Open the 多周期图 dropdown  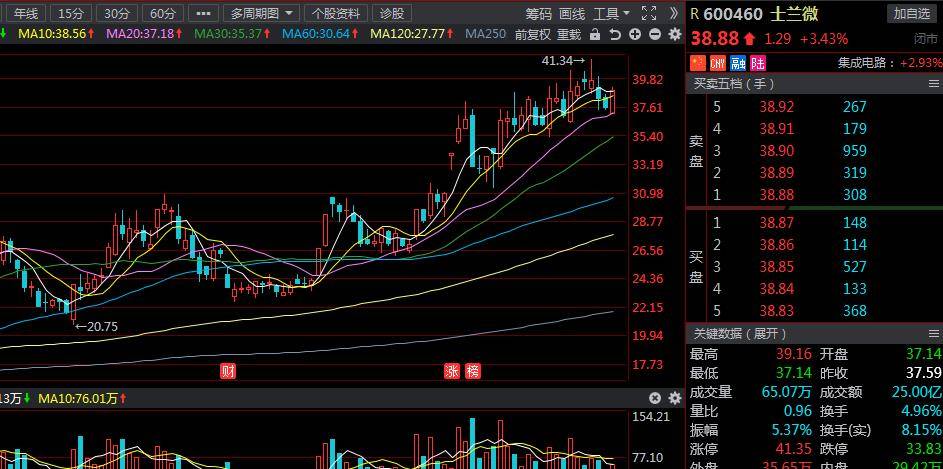point(261,13)
